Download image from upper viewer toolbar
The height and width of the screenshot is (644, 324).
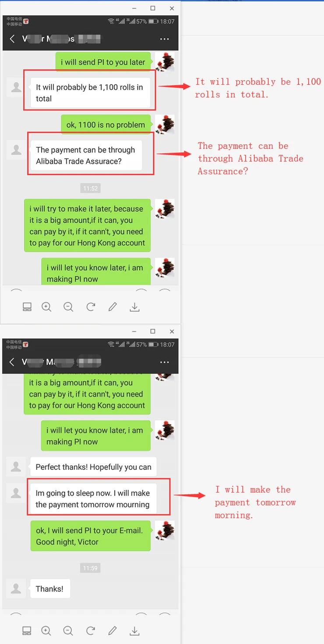click(x=134, y=307)
